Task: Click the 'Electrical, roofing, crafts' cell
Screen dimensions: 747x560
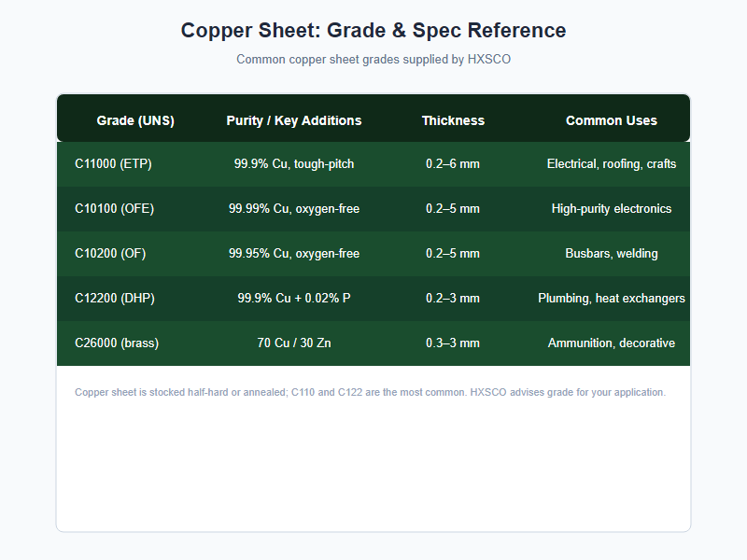Action: coord(612,164)
